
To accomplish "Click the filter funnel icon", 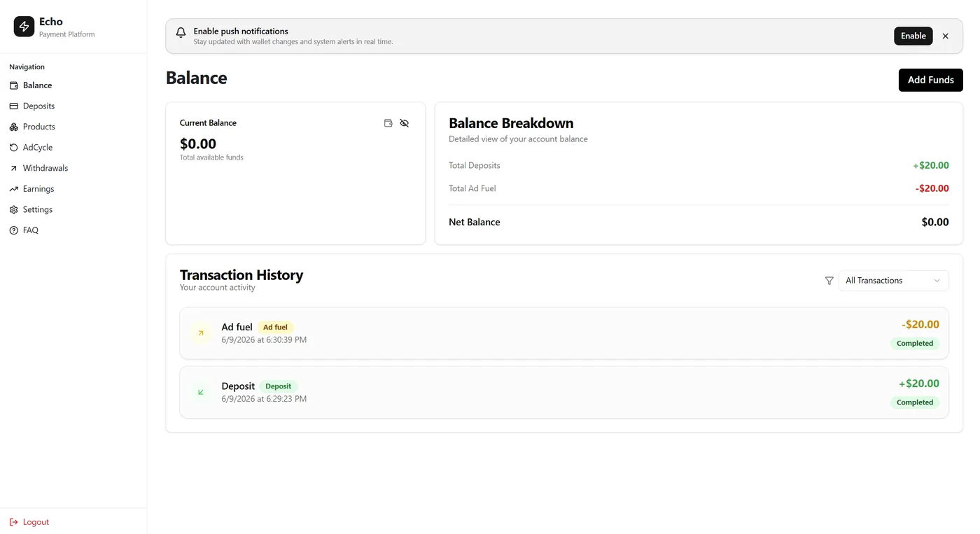I will pos(829,281).
